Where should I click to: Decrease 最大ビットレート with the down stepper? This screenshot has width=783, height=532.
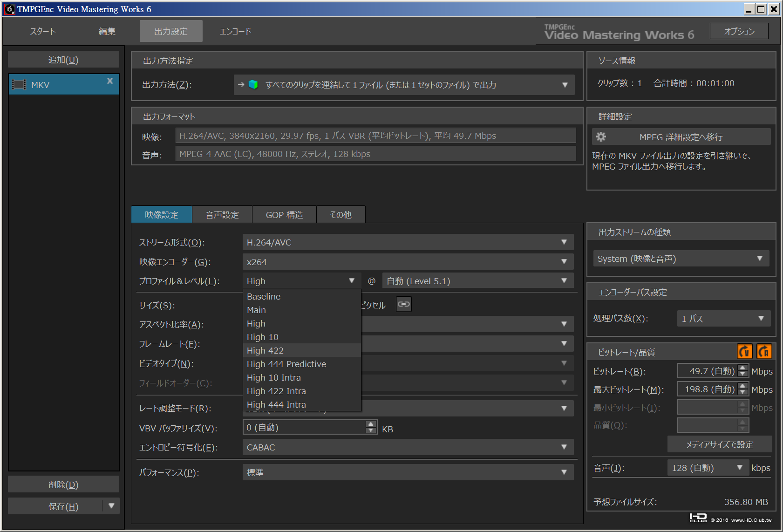(x=743, y=393)
